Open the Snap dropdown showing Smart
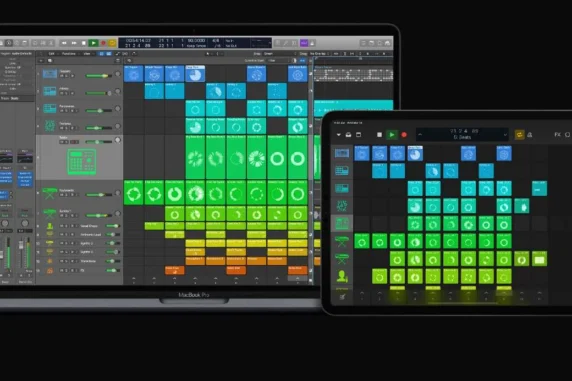 (x=280, y=54)
